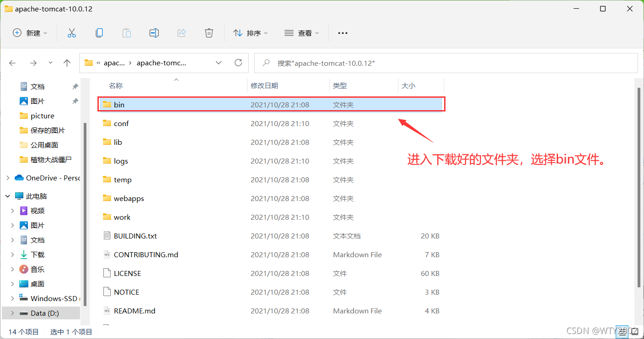Click 60 KB size of LICENSE

pos(430,273)
